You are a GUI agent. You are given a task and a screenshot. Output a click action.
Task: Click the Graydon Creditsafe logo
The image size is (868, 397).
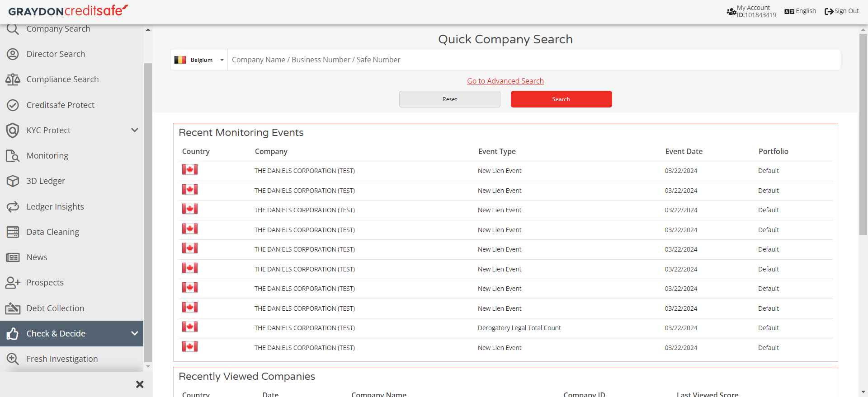click(68, 11)
